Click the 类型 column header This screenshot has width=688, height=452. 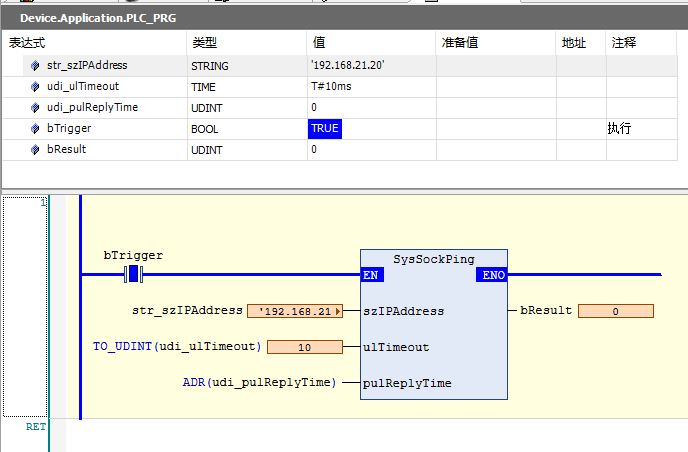coord(204,44)
